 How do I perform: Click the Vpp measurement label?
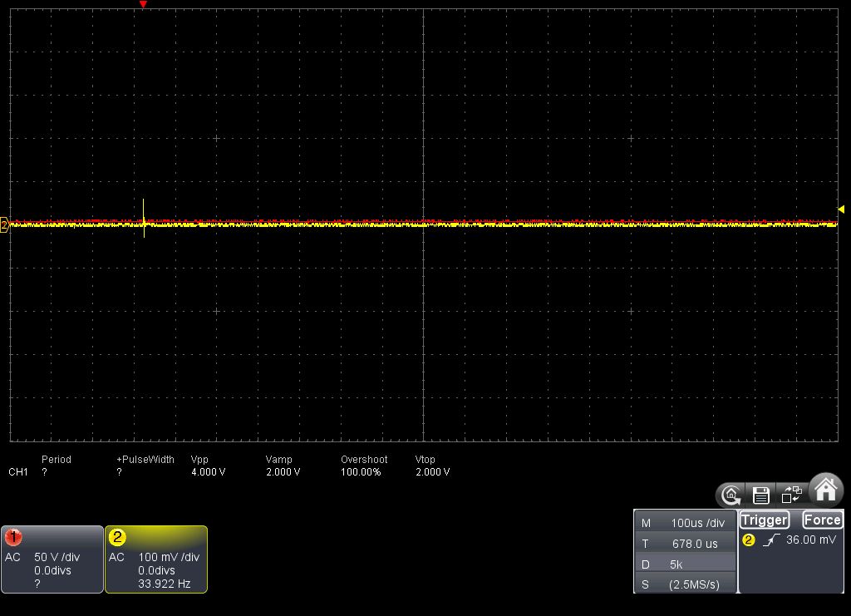tap(199, 459)
